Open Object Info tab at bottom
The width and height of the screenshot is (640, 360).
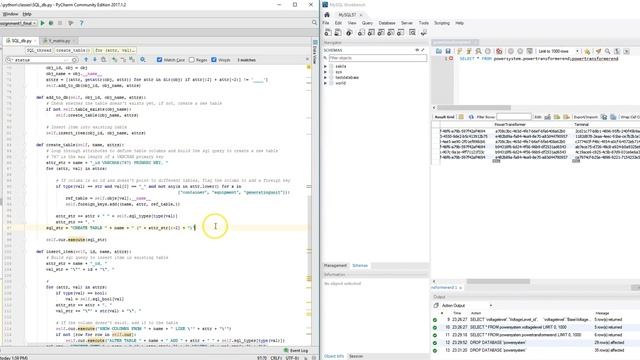(x=334, y=356)
